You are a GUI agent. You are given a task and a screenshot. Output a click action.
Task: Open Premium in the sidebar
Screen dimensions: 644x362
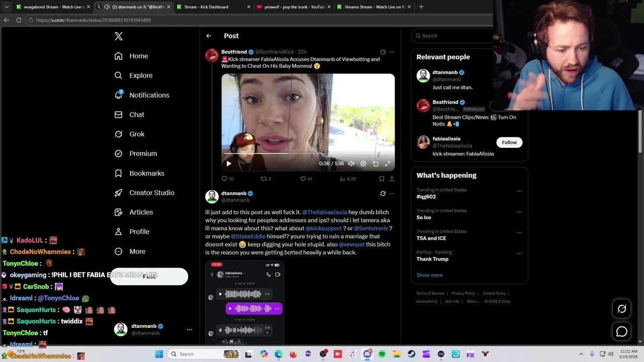coord(135,153)
